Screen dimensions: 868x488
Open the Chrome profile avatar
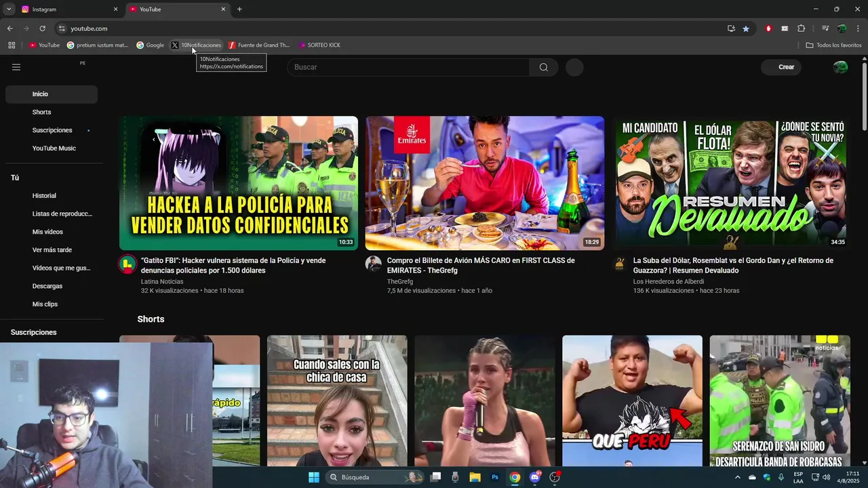coord(842,28)
